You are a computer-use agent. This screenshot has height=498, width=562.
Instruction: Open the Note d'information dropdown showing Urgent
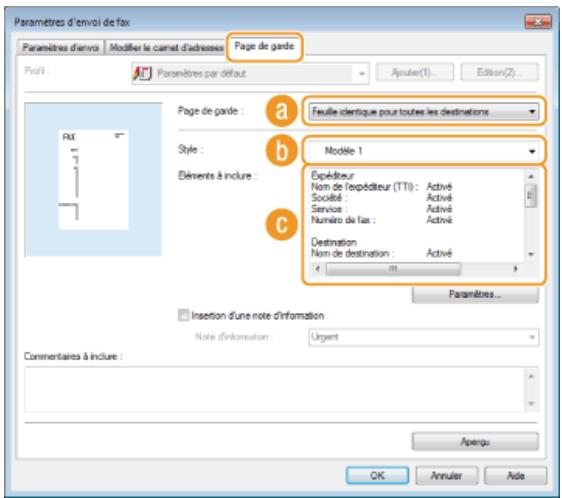coord(424,337)
